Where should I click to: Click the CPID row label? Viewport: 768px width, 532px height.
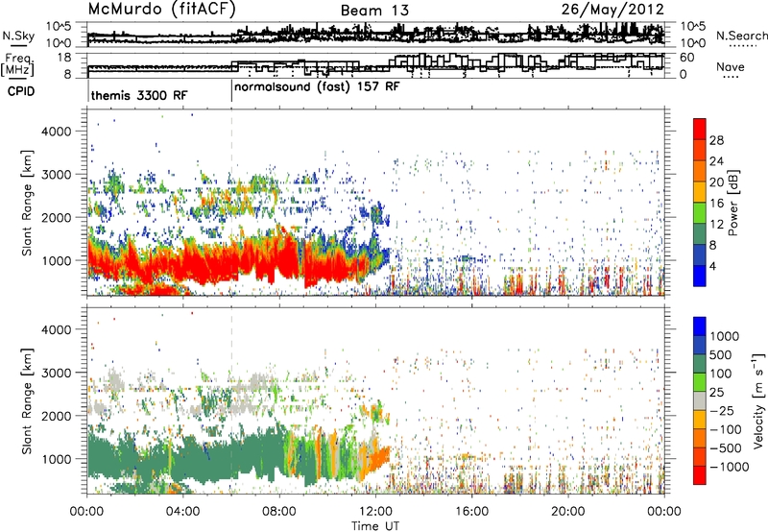(21, 91)
